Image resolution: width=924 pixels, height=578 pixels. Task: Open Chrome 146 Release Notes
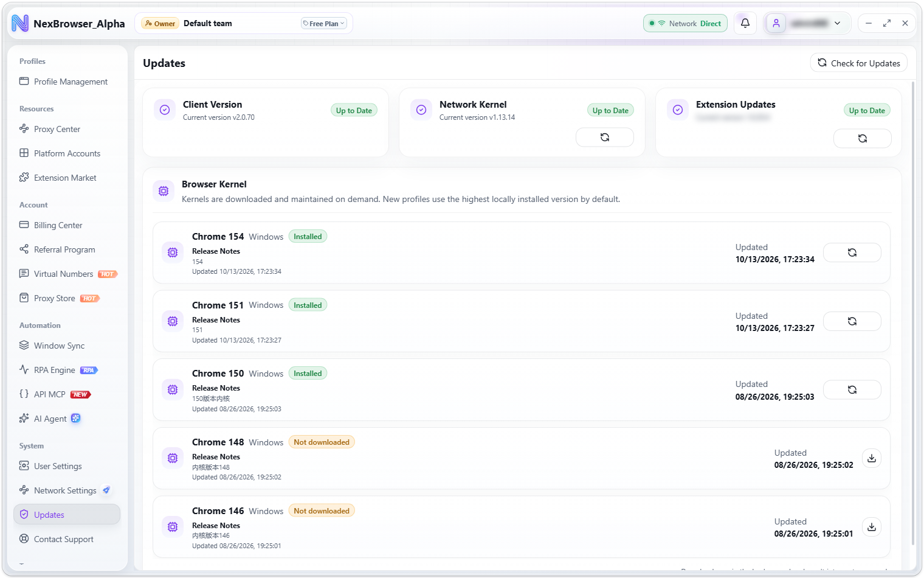[x=216, y=526]
